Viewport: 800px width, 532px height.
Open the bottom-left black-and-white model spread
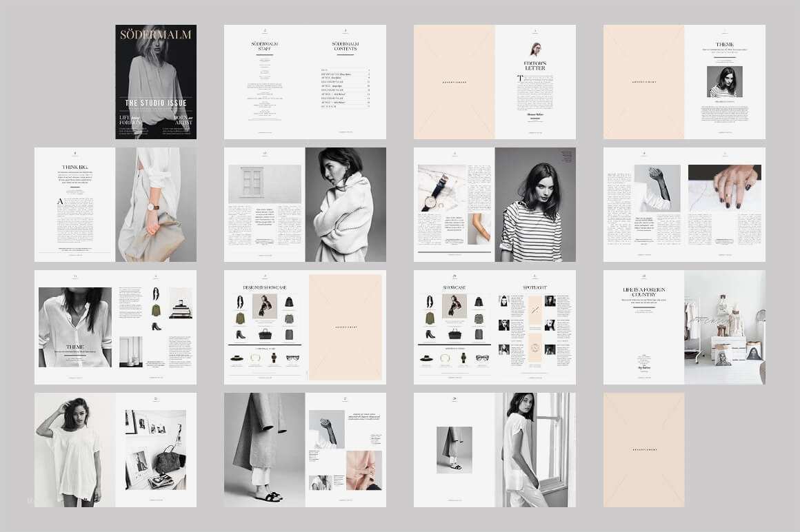coord(115,449)
